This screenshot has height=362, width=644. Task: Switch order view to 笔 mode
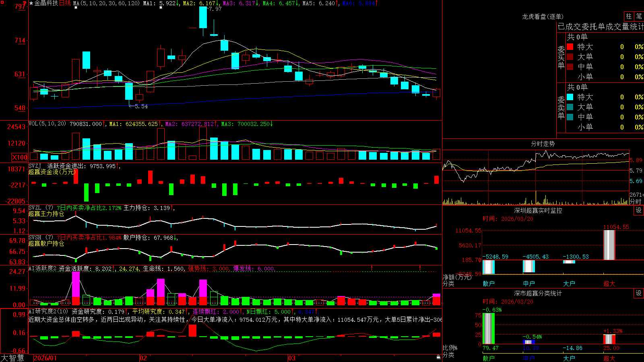[639, 16]
